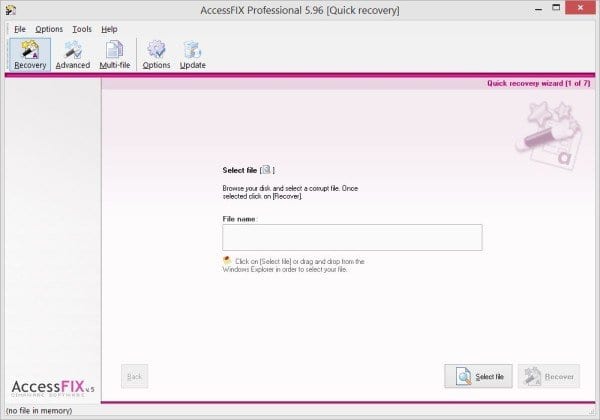Viewport: 600px width, 420px height.
Task: Click the Select file button
Action: (478, 376)
